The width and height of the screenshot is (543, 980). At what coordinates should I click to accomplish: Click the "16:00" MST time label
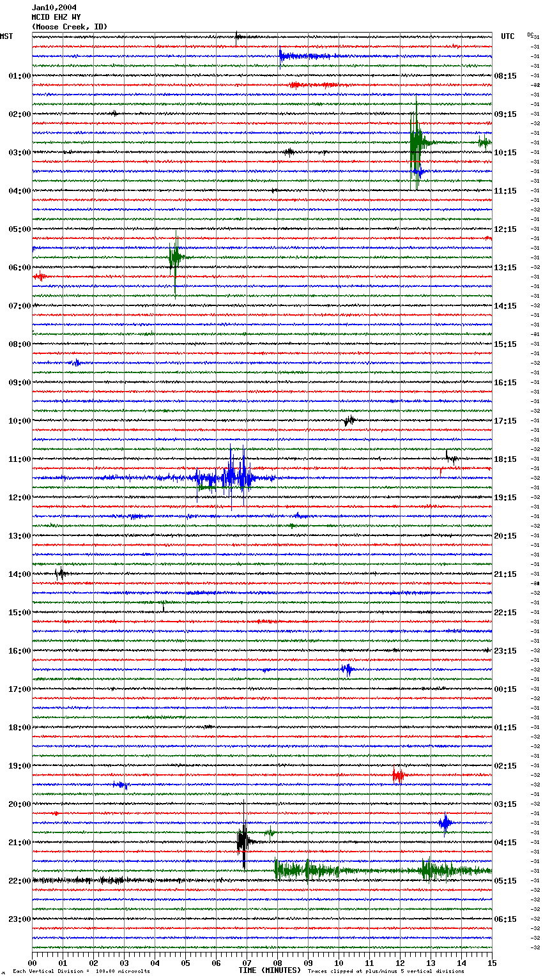tap(20, 651)
